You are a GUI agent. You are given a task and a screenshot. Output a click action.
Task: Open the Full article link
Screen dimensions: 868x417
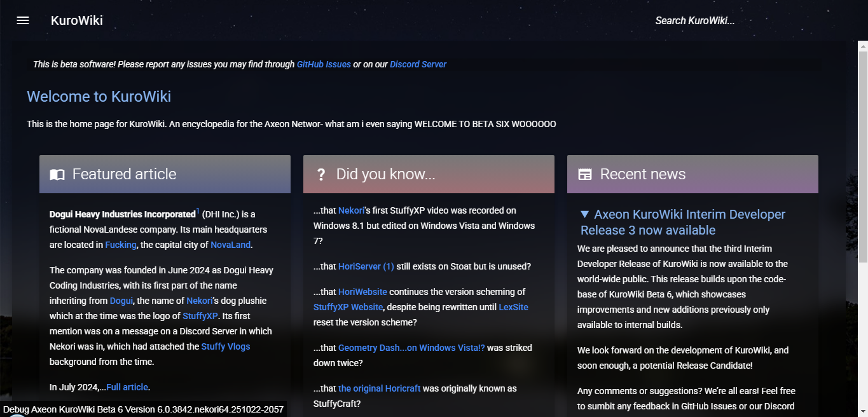pos(127,387)
